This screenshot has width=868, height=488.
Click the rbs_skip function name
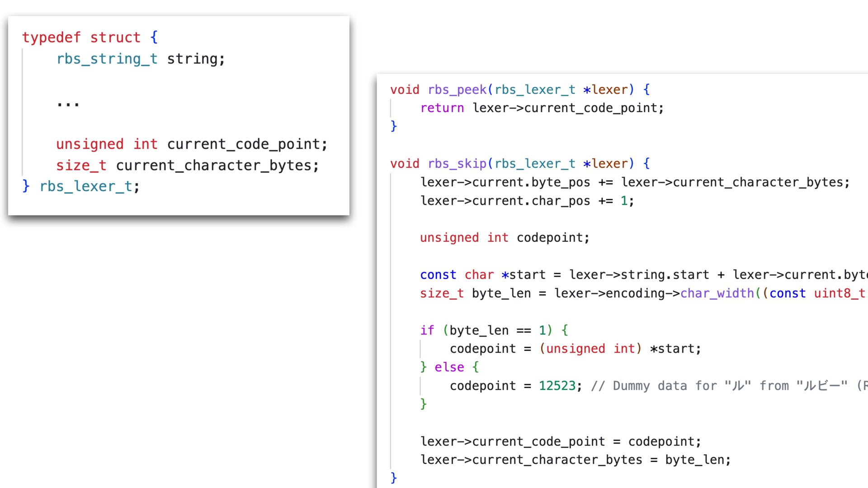coord(457,164)
